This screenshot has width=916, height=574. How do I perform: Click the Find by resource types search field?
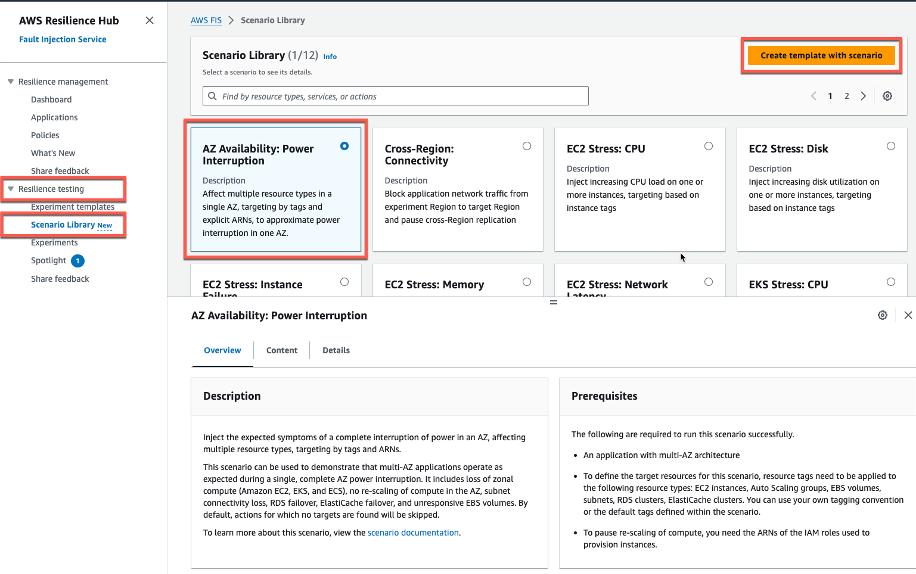[395, 96]
